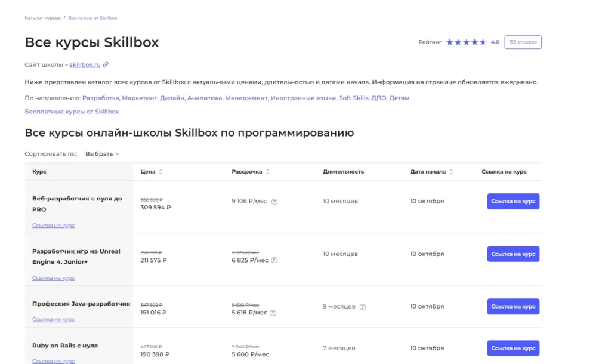Click the rating stars
The width and height of the screenshot is (611, 364).
[x=466, y=42]
